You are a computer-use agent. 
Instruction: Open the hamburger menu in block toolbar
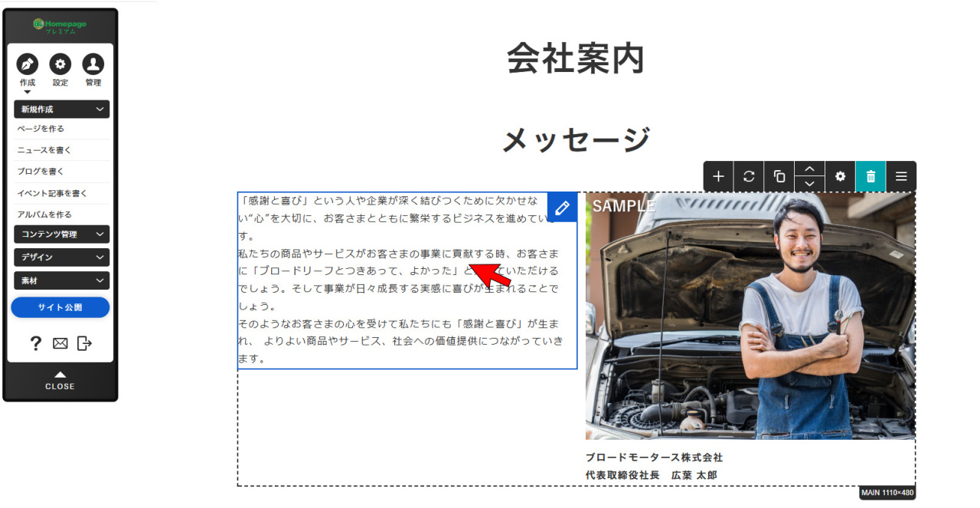901,176
